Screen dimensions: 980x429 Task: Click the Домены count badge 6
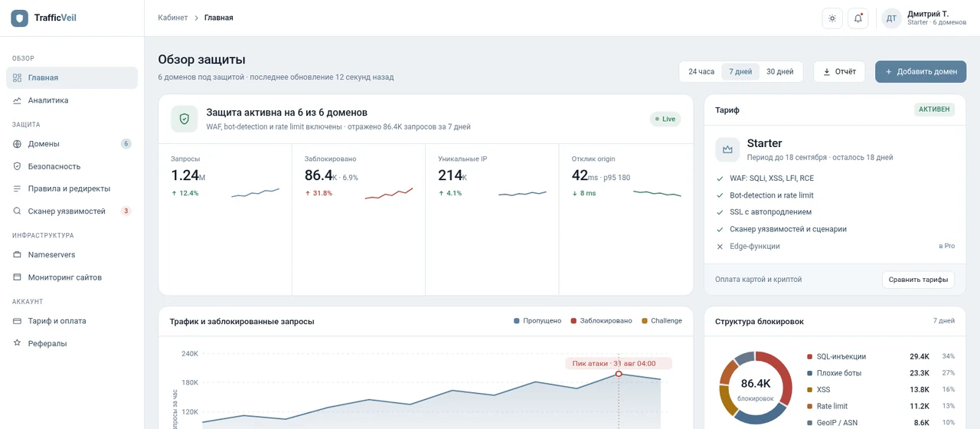(x=126, y=144)
